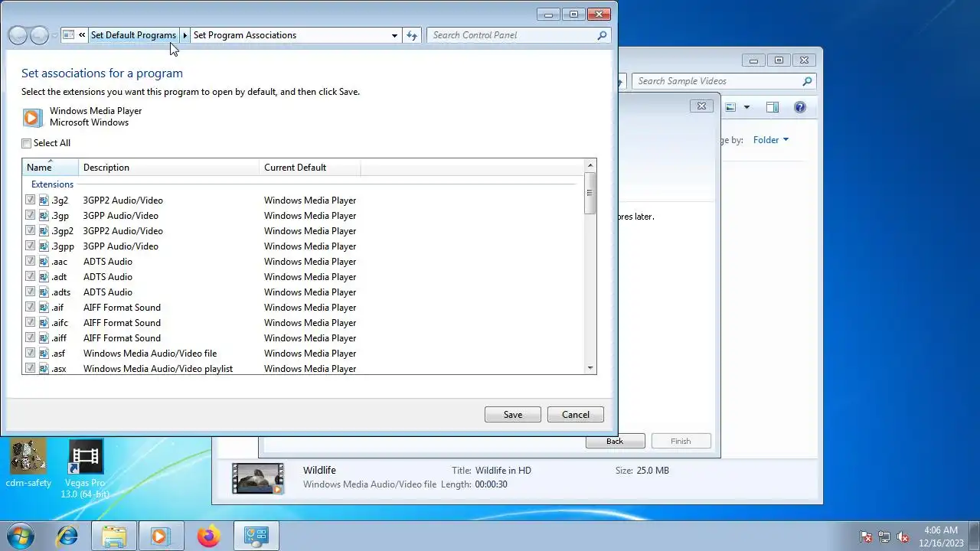Open the Arrange by Folder dropdown
The height and width of the screenshot is (551, 980).
[x=770, y=140]
